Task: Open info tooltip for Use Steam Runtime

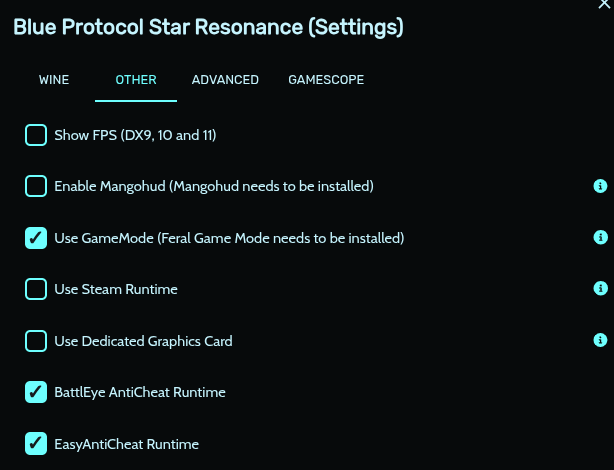Action: (600, 289)
